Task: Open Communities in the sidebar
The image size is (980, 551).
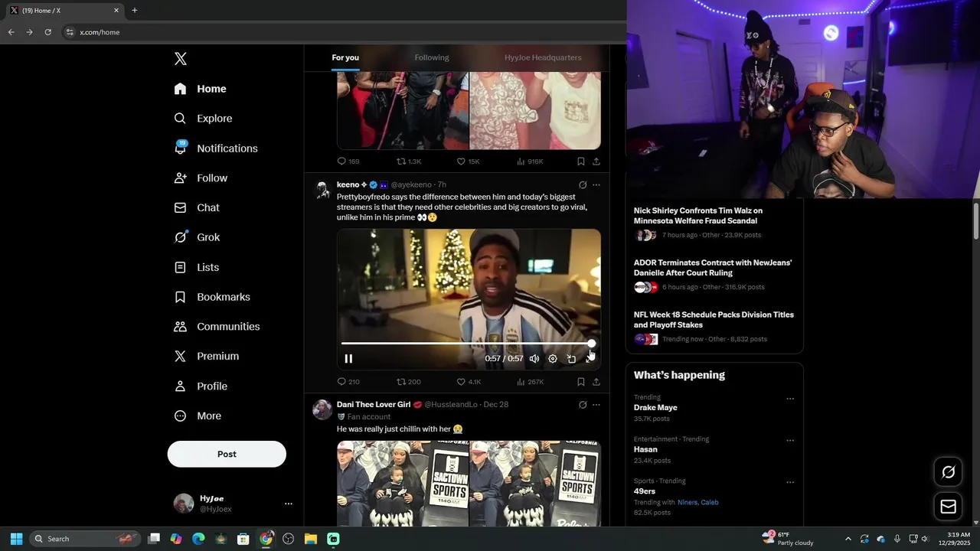Action: coord(217,327)
